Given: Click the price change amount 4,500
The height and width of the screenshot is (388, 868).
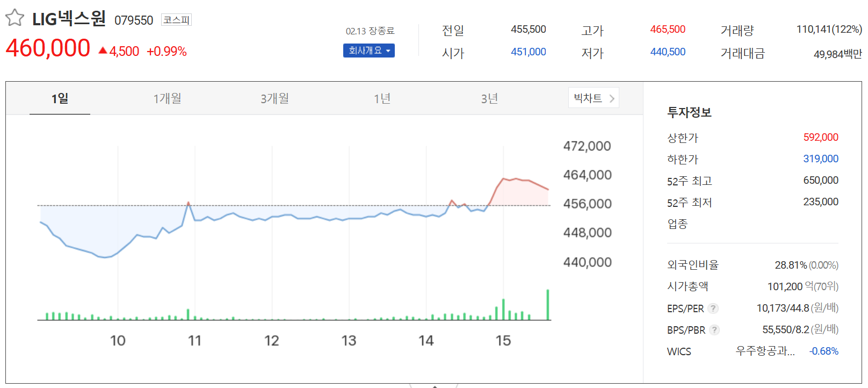Looking at the screenshot, I should point(124,52).
